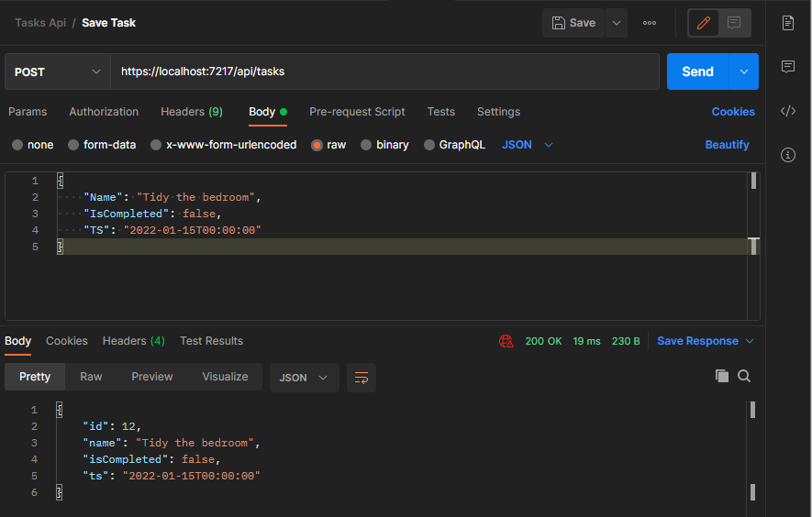Screen dimensions: 812x517
Task: Expand the Send button dropdown arrow
Action: tap(743, 71)
